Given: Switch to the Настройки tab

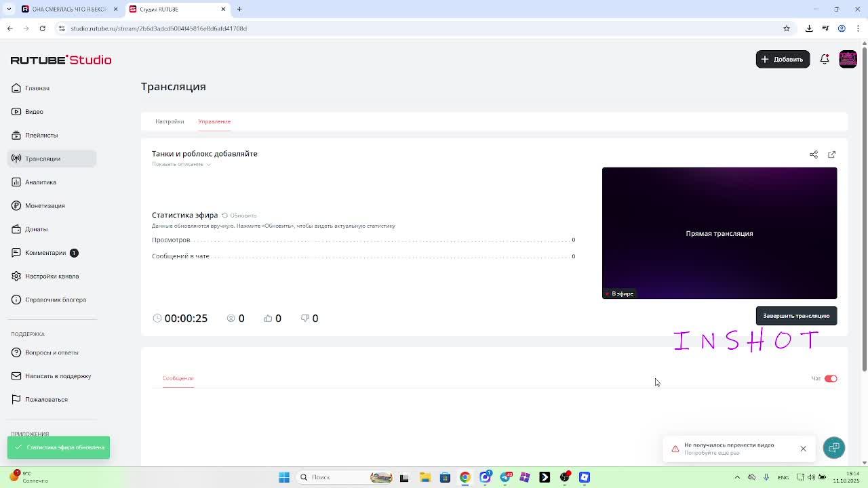Looking at the screenshot, I should coord(170,121).
